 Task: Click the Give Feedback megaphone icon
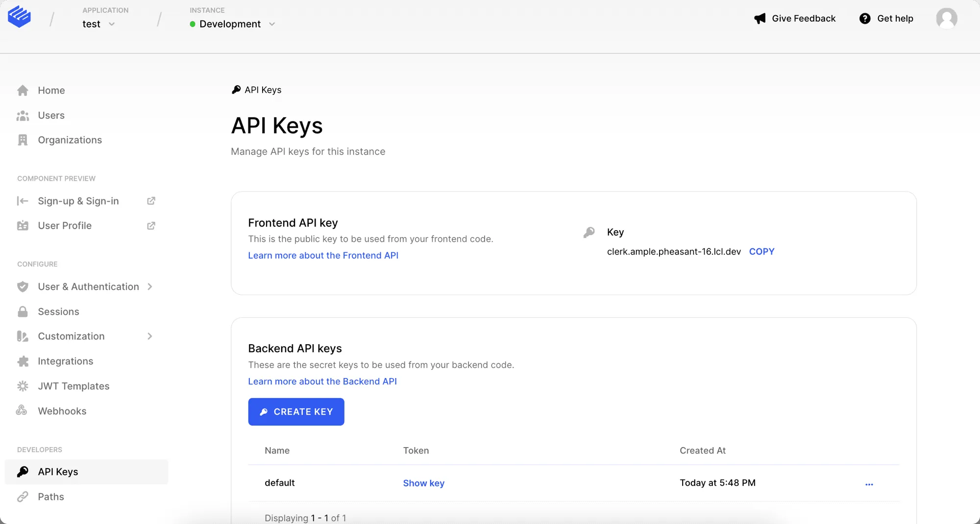pos(760,19)
